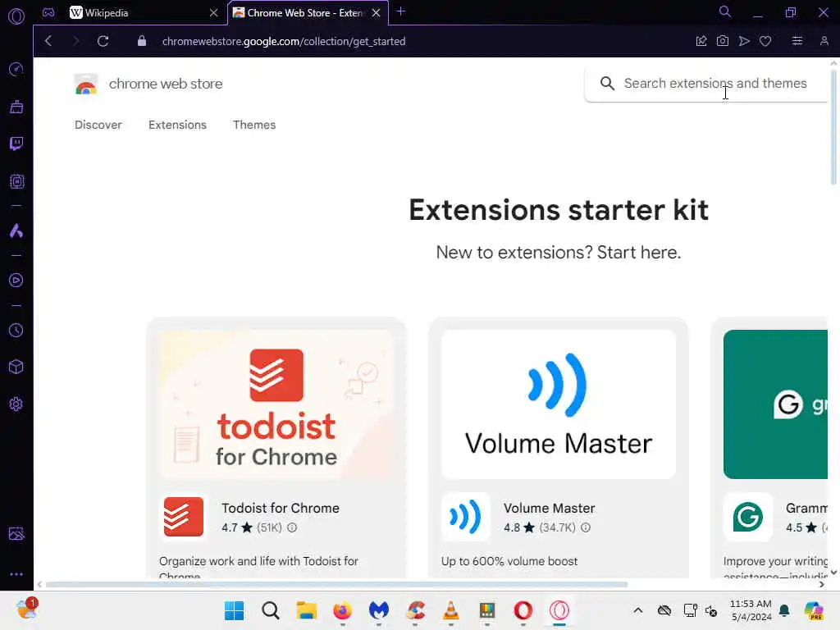840x630 pixels.
Task: Open the Player icon in sidebar
Action: pyautogui.click(x=16, y=281)
